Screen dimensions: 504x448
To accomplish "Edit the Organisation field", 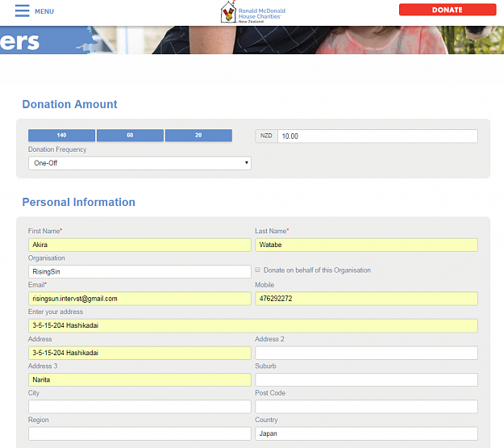I will click(x=140, y=272).
